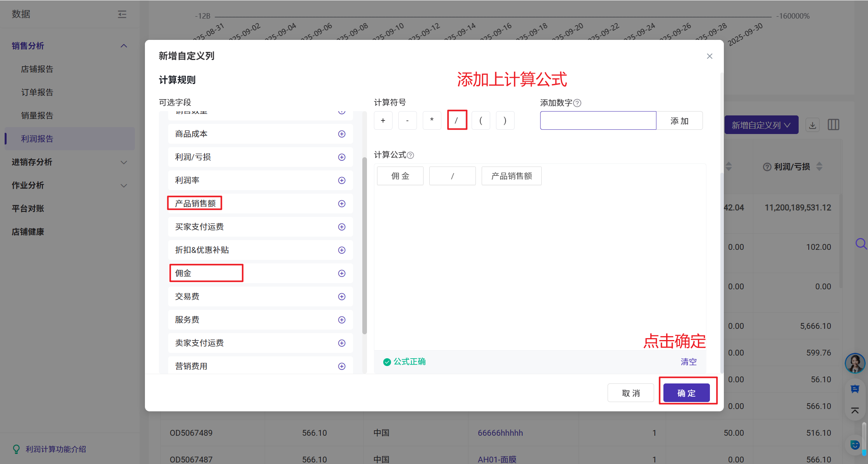Click plus icon beside 产品销售额
868x464 pixels.
pyautogui.click(x=341, y=204)
